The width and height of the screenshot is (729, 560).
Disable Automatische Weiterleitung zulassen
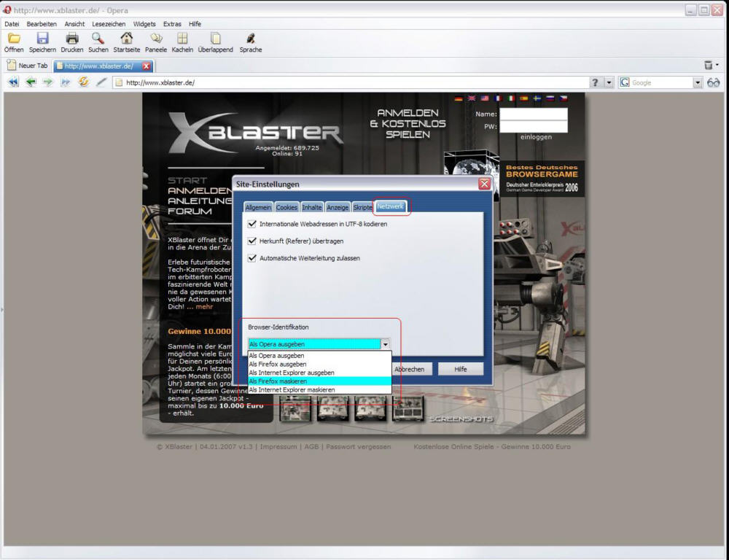click(x=252, y=258)
